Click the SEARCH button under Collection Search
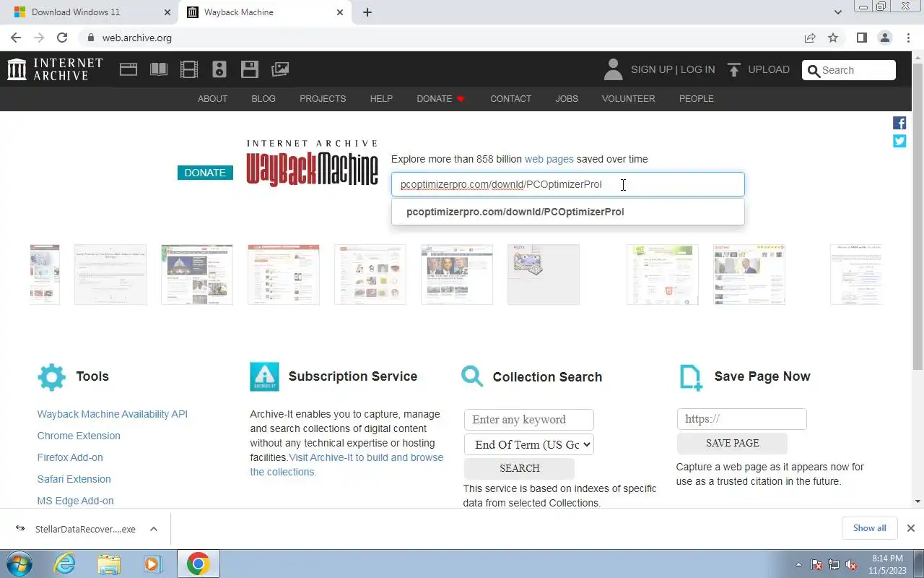The height and width of the screenshot is (578, 924). coord(519,468)
